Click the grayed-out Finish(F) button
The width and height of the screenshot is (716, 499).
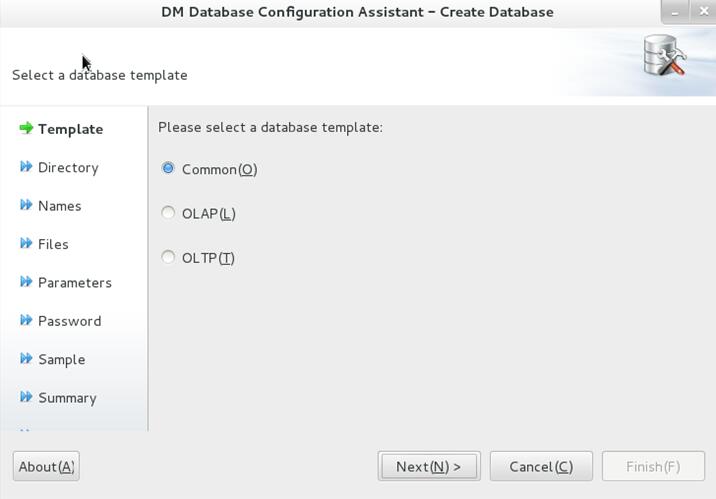(x=653, y=466)
